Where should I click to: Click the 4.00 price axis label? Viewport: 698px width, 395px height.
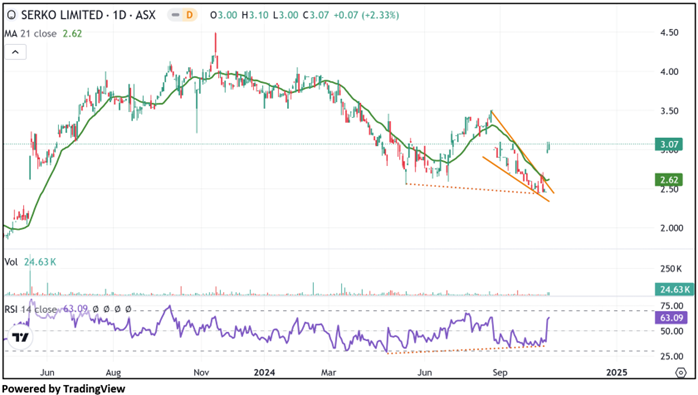click(669, 72)
